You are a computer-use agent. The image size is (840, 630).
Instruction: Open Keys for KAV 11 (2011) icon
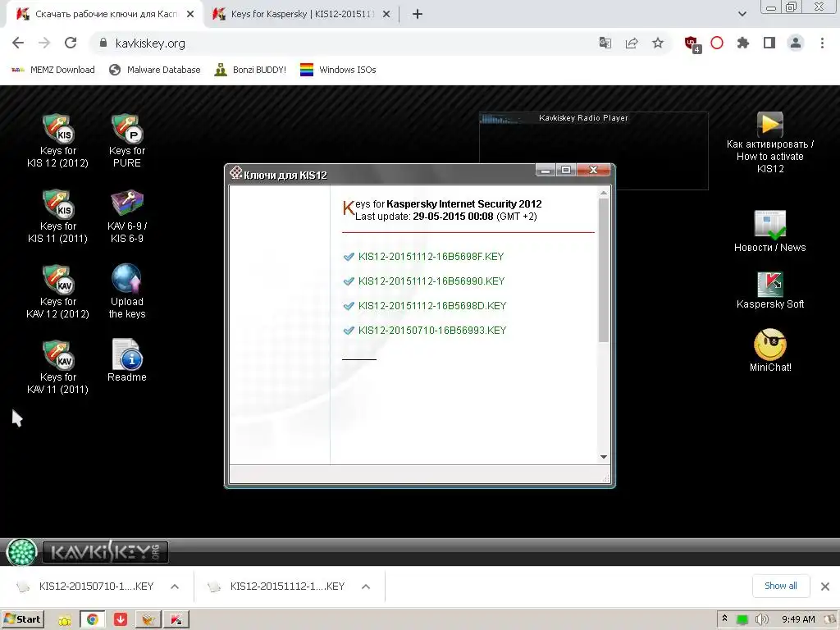point(58,367)
